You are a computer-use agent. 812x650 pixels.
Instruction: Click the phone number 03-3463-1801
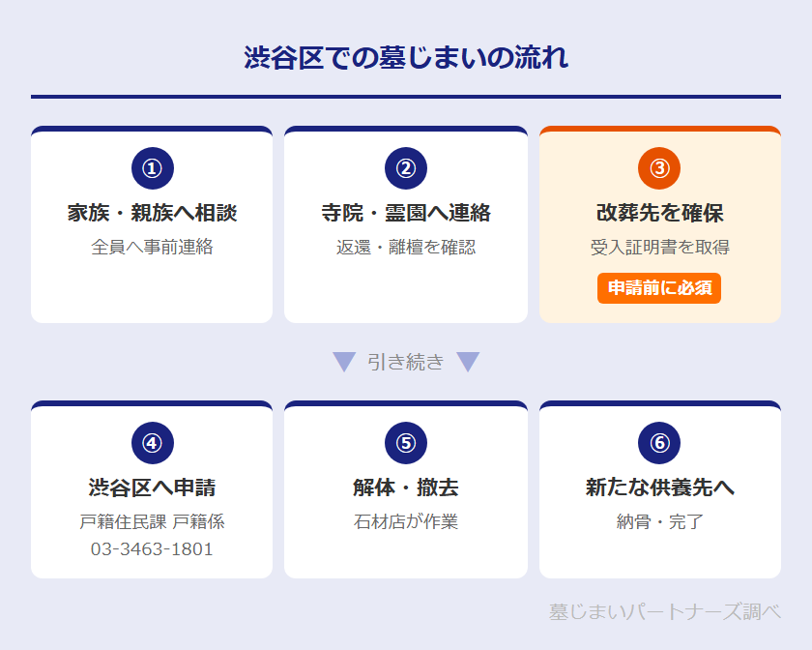(152, 549)
